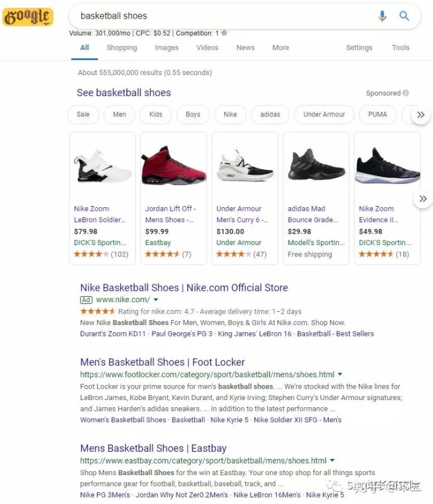This screenshot has width=433, height=504.
Task: Open the Nike Basketball Shoes Official Store link
Action: [x=184, y=288]
